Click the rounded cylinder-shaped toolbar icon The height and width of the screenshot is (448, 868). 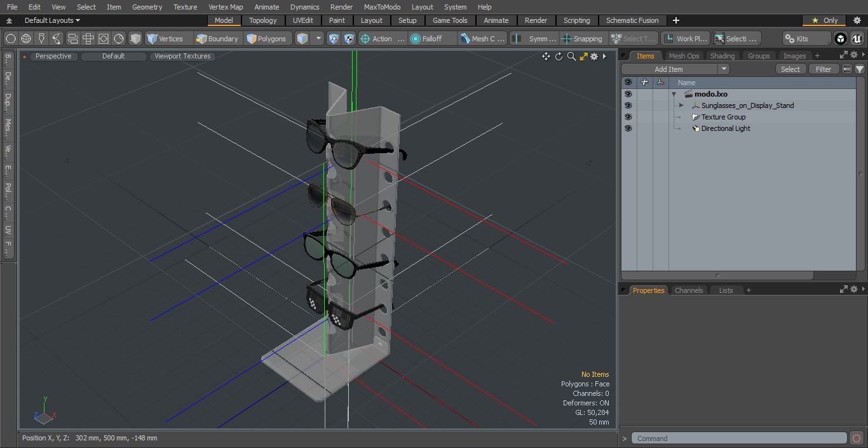[x=72, y=39]
